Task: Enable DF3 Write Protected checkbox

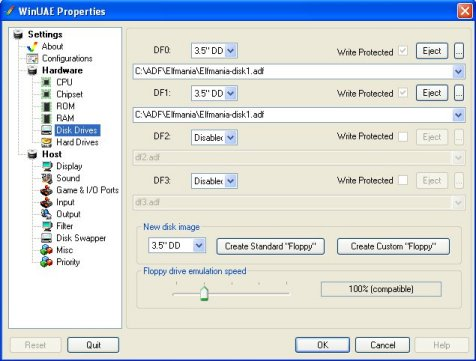Action: click(x=403, y=180)
